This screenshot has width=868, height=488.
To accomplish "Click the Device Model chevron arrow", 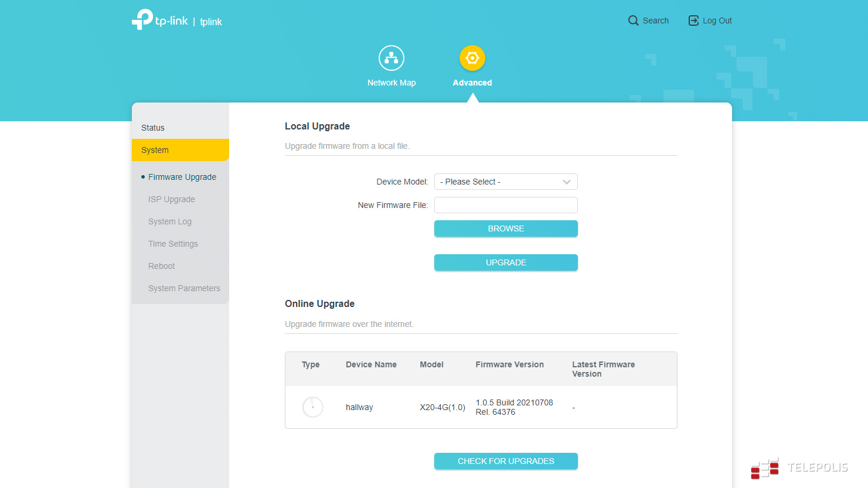I will 566,182.
